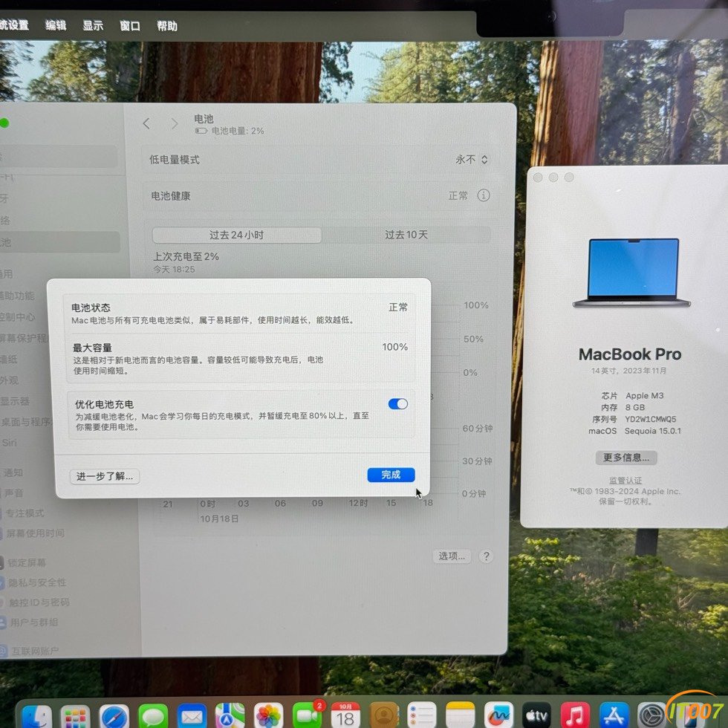
Task: Launch Safari from the Dock
Action: point(114,717)
